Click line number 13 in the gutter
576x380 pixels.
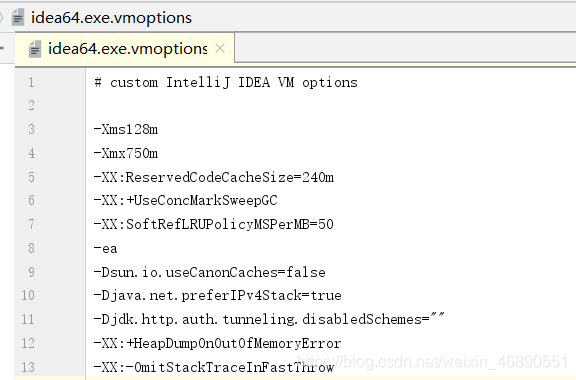(28, 367)
